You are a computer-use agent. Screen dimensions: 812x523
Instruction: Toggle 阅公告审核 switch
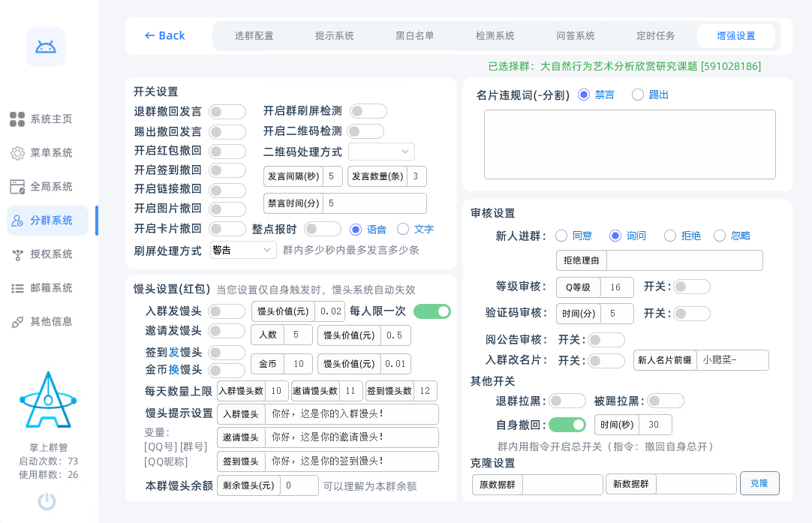(606, 340)
